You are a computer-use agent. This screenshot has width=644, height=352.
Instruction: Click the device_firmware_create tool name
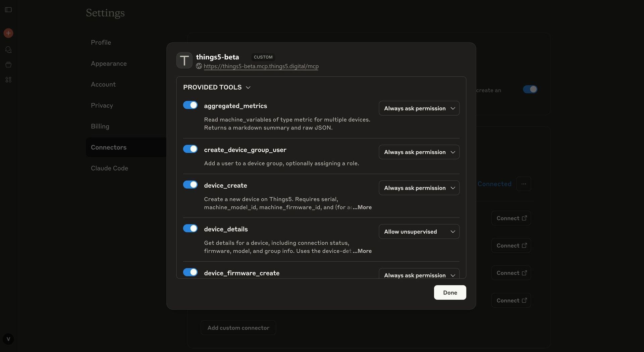click(x=241, y=273)
